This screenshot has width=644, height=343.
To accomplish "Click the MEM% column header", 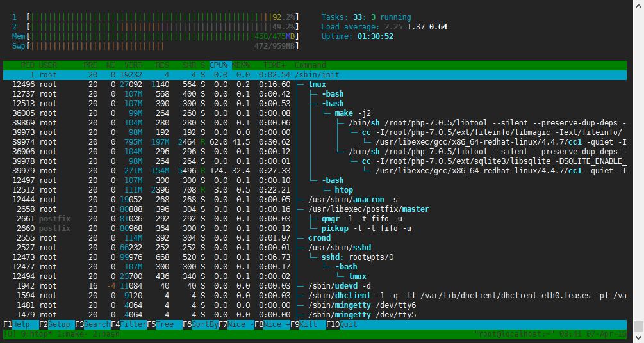I will click(241, 65).
